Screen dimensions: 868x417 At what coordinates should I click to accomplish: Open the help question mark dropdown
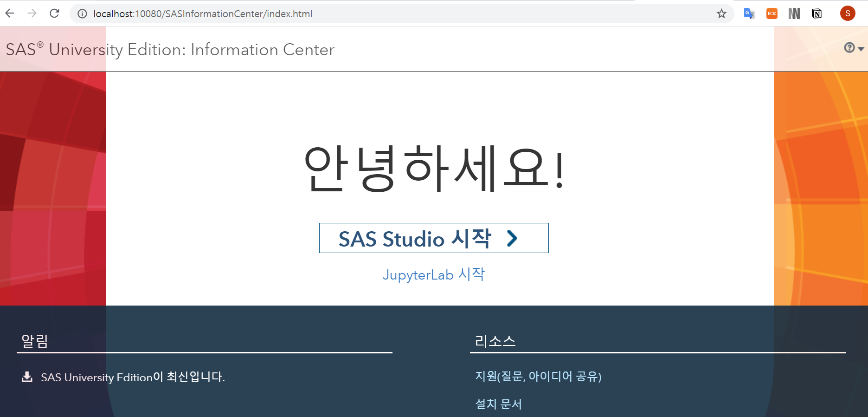[x=854, y=48]
